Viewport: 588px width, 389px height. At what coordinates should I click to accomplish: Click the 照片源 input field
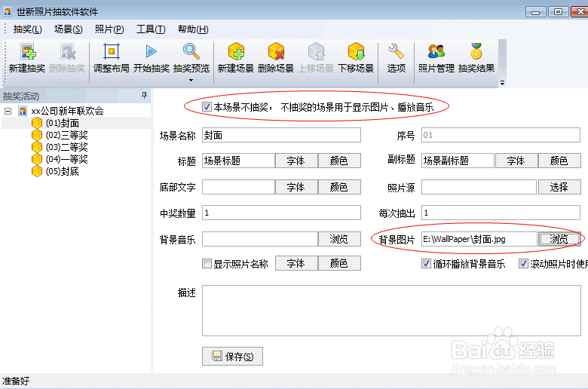tap(479, 187)
